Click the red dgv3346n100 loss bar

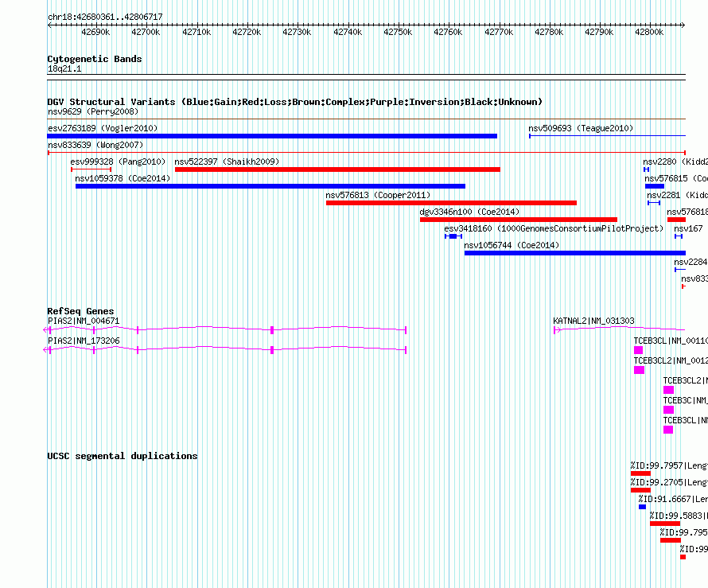pos(519,220)
